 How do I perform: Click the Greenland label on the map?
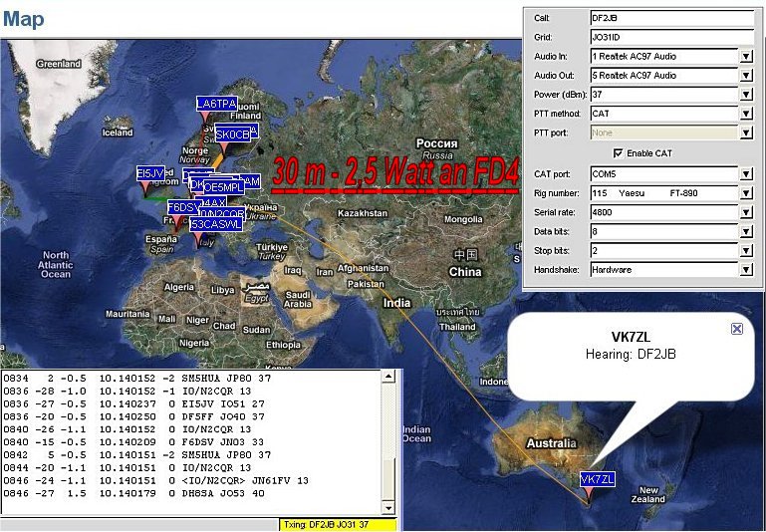(x=59, y=64)
